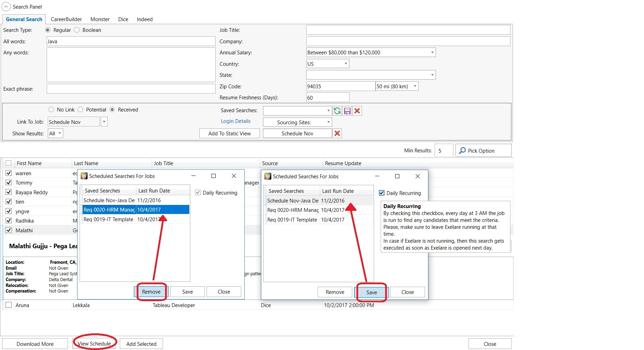The width and height of the screenshot is (644, 350).
Task: Refresh the saved searches list
Action: click(337, 111)
